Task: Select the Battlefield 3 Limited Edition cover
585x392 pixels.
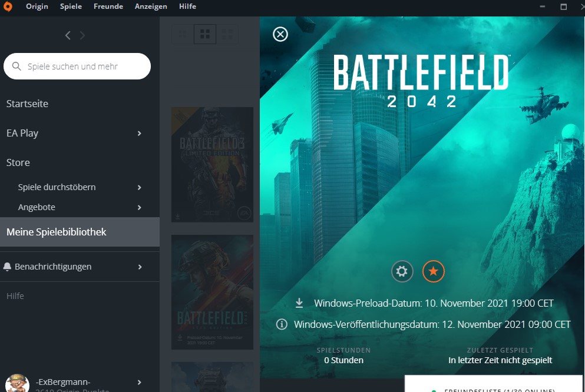Action: click(x=212, y=165)
